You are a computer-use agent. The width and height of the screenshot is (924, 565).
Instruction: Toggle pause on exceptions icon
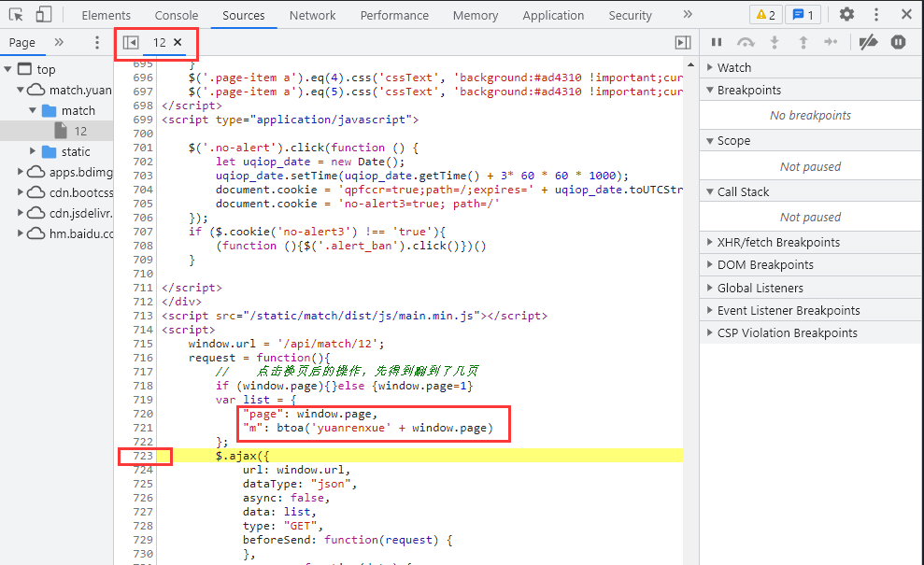898,42
